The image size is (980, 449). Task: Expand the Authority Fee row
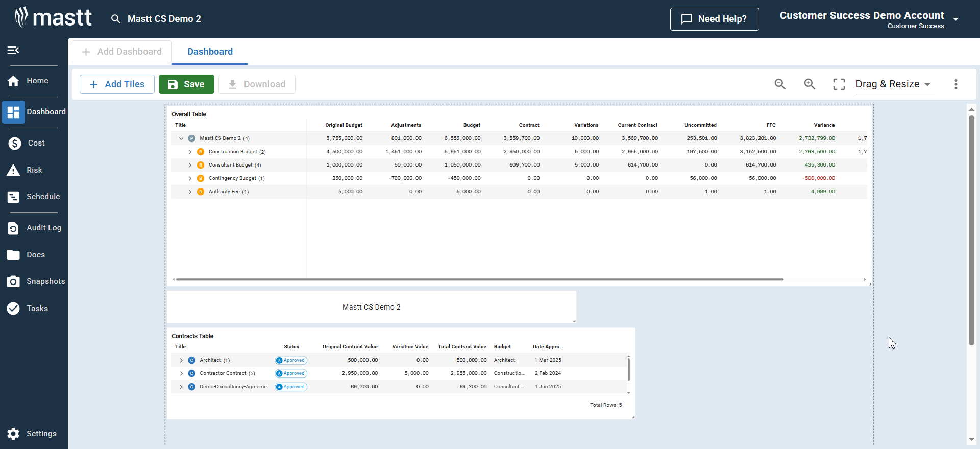click(190, 192)
